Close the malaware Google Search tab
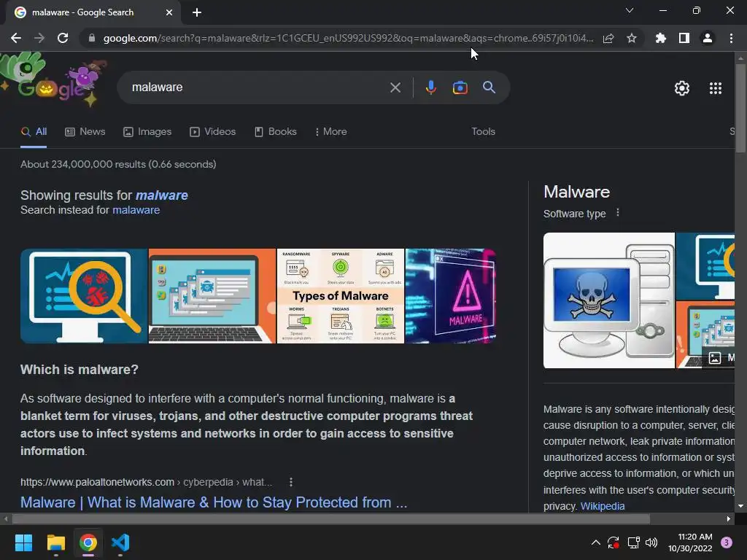The width and height of the screenshot is (747, 560). [x=169, y=12]
